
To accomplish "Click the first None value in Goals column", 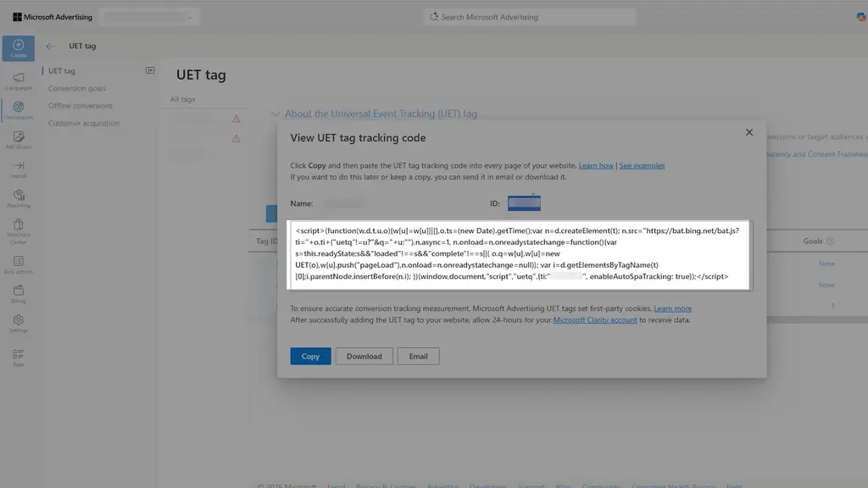I will pos(826,264).
